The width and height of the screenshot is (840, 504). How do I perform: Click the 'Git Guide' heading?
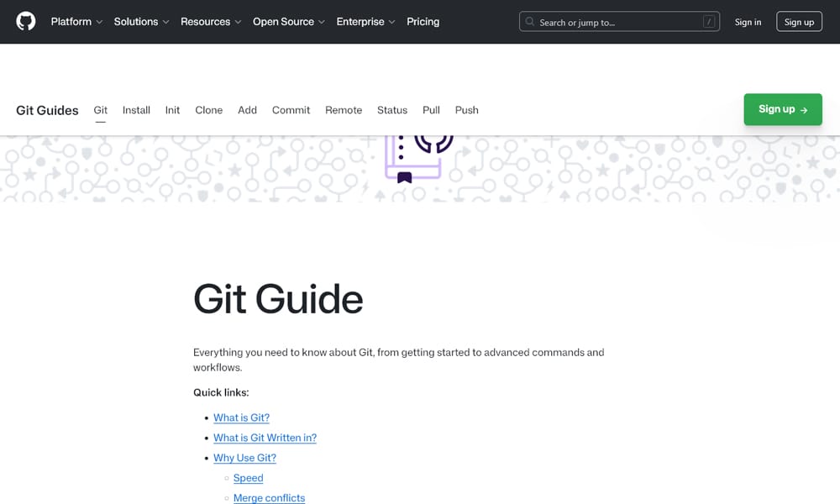278,299
